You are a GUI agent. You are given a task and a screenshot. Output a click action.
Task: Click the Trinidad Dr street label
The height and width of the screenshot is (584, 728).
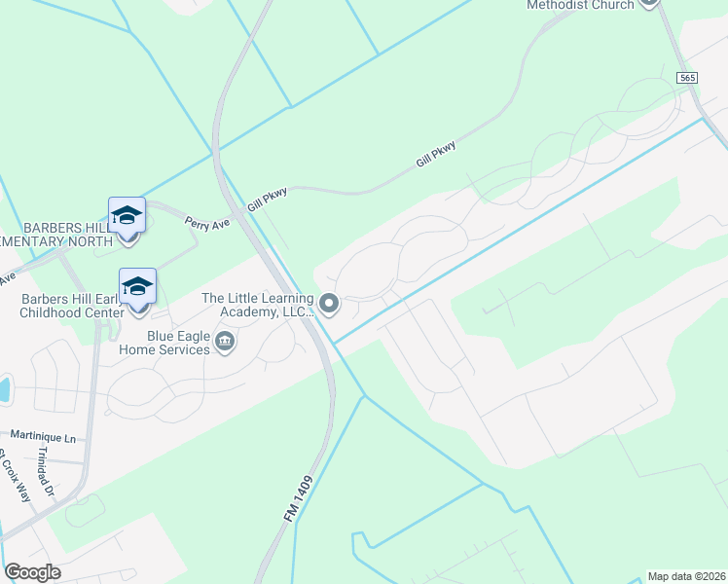tap(46, 471)
